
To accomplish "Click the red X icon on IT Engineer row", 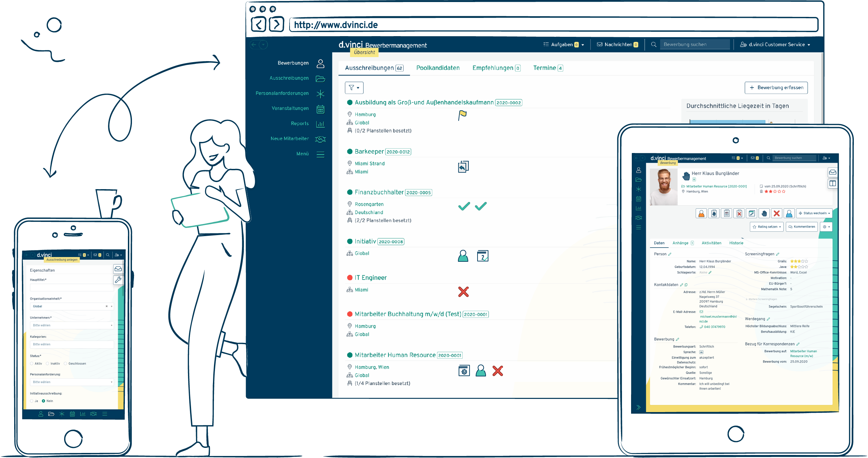I will 463,292.
